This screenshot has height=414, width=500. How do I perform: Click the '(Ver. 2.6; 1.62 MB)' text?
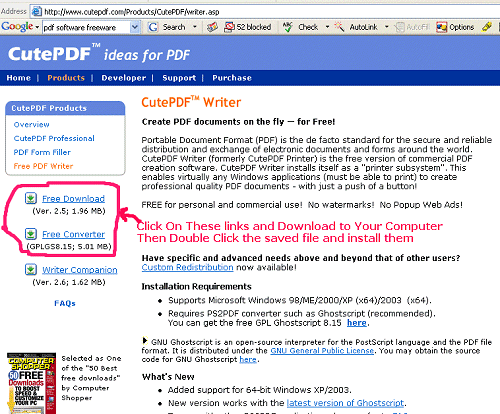point(69,282)
